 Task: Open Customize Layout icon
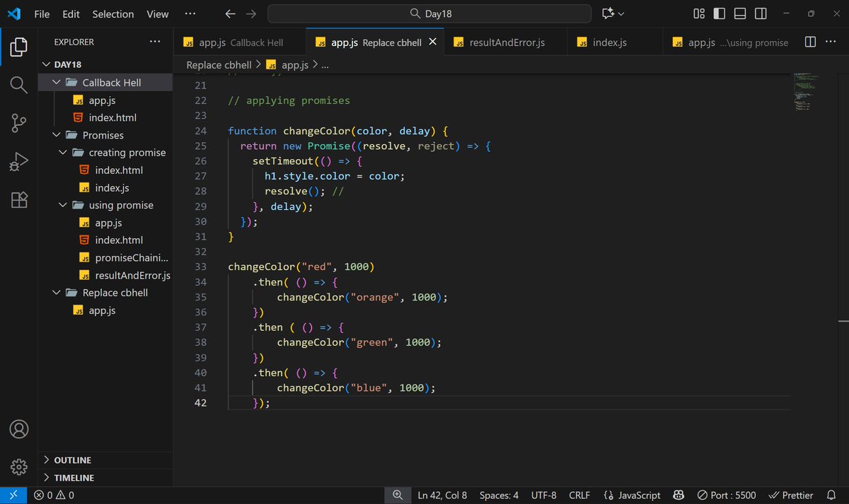(699, 13)
